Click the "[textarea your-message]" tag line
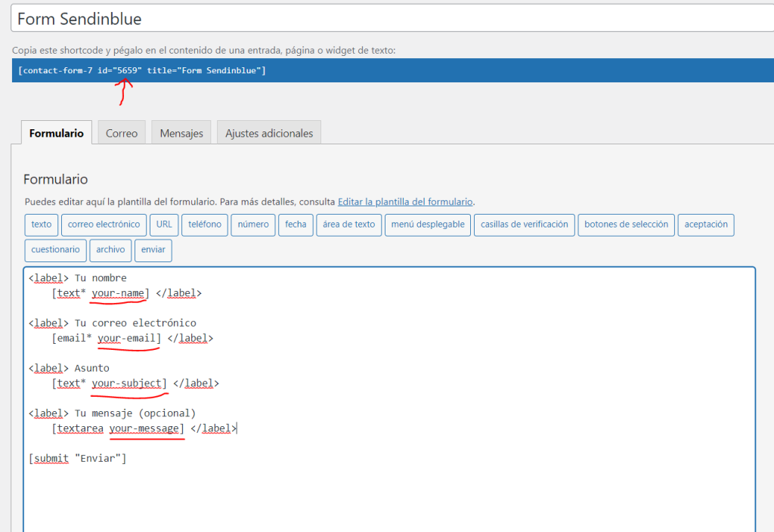774x532 pixels. pos(144,428)
